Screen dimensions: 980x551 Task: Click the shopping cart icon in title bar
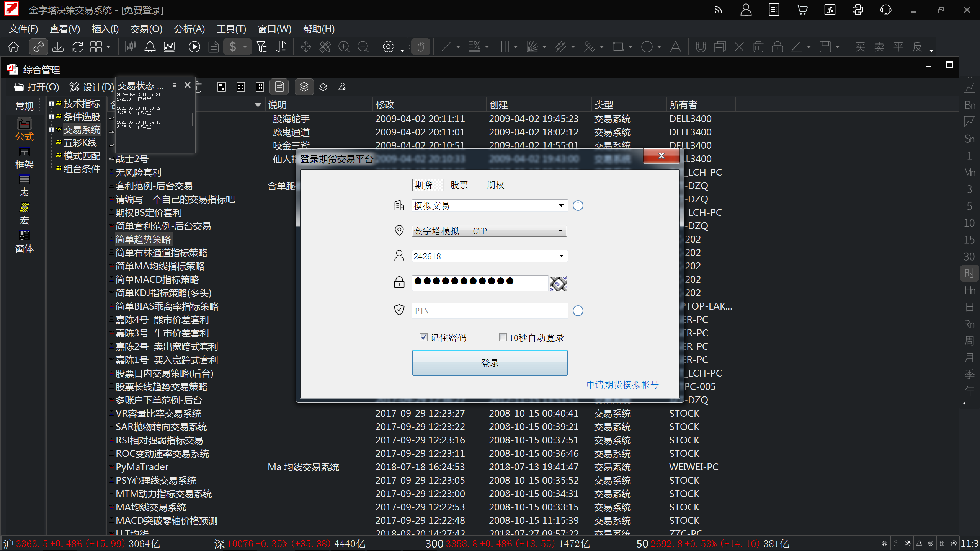click(802, 10)
